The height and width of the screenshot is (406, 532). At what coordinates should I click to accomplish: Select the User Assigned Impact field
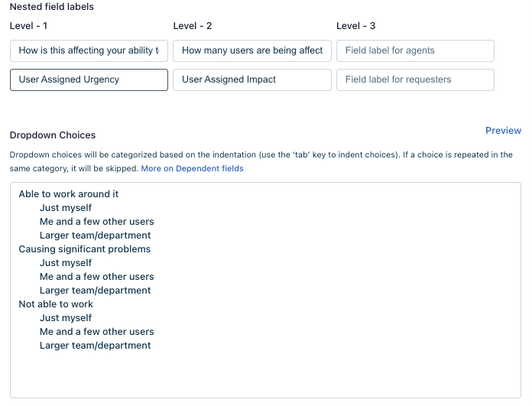pyautogui.click(x=252, y=80)
